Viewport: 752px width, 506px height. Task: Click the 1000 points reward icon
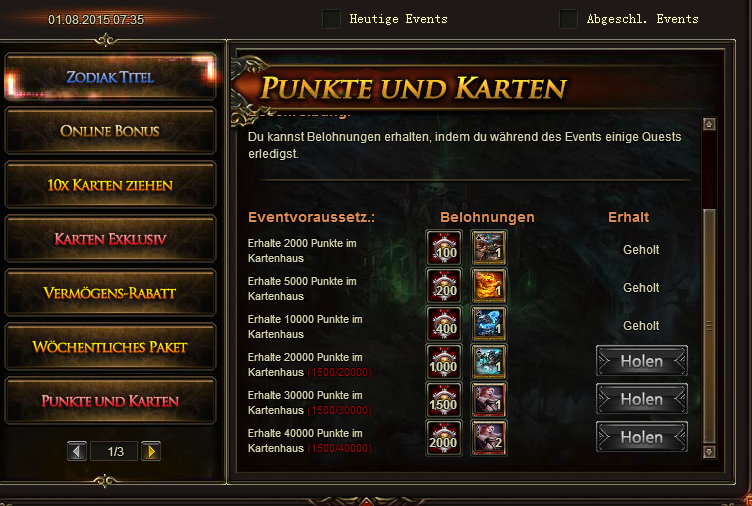pos(444,362)
